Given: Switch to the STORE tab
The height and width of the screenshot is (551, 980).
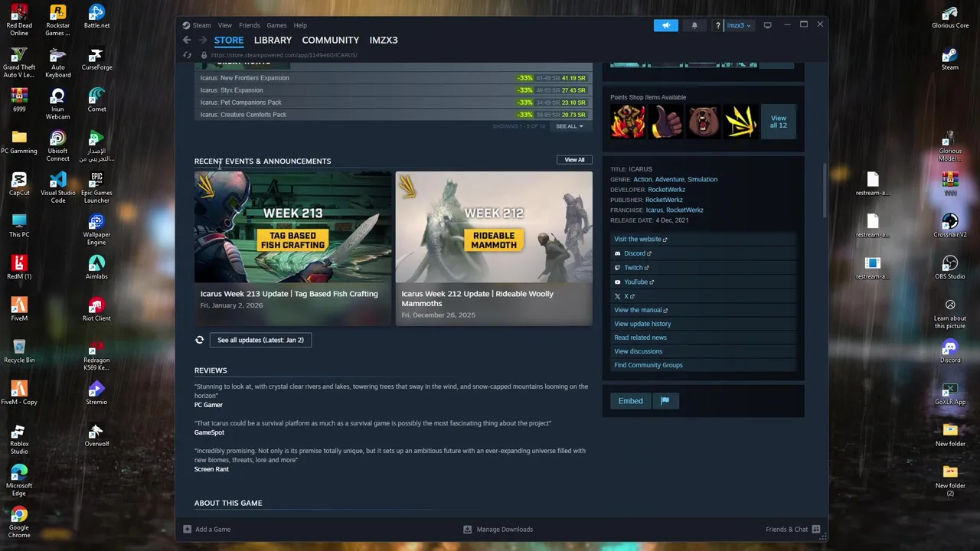Looking at the screenshot, I should [229, 40].
